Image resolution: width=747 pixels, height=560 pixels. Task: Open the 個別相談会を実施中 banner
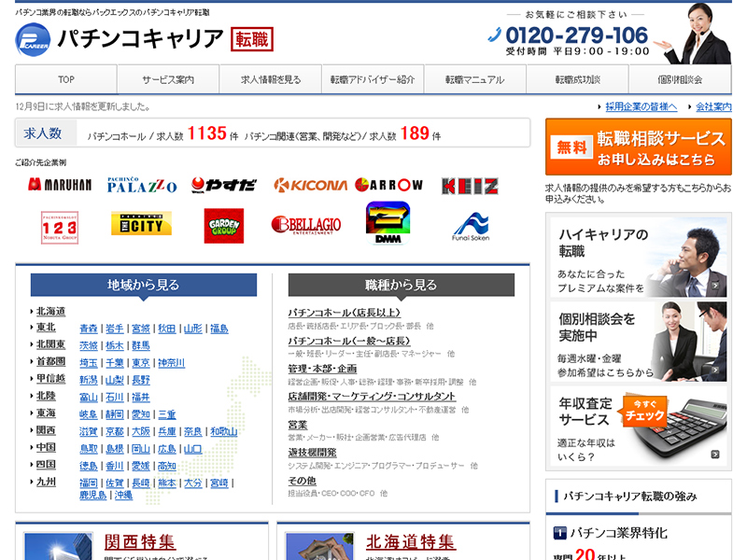[639, 342]
